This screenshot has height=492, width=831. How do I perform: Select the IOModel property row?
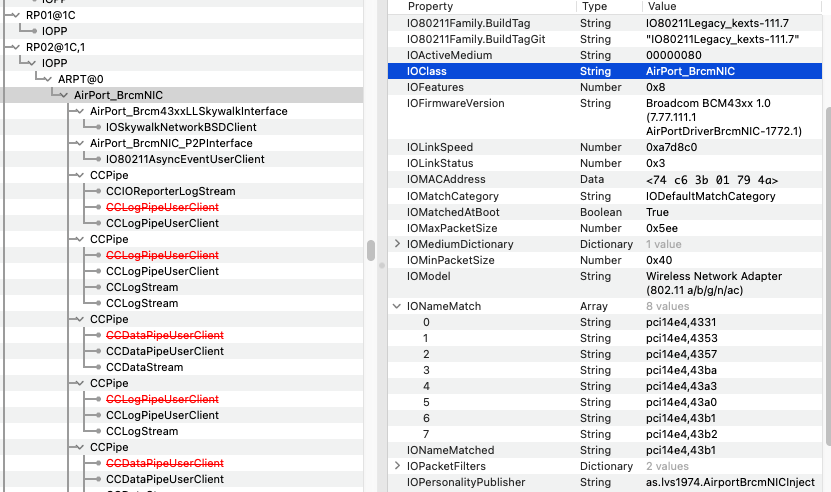click(605, 283)
